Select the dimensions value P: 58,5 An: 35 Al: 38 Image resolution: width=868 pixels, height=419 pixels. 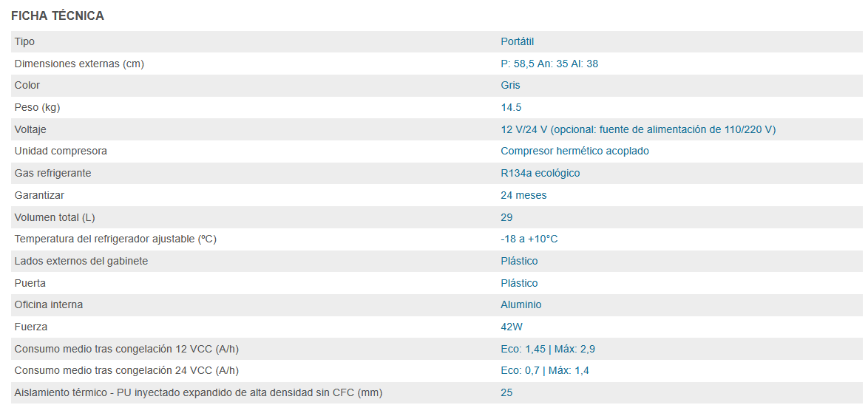549,64
